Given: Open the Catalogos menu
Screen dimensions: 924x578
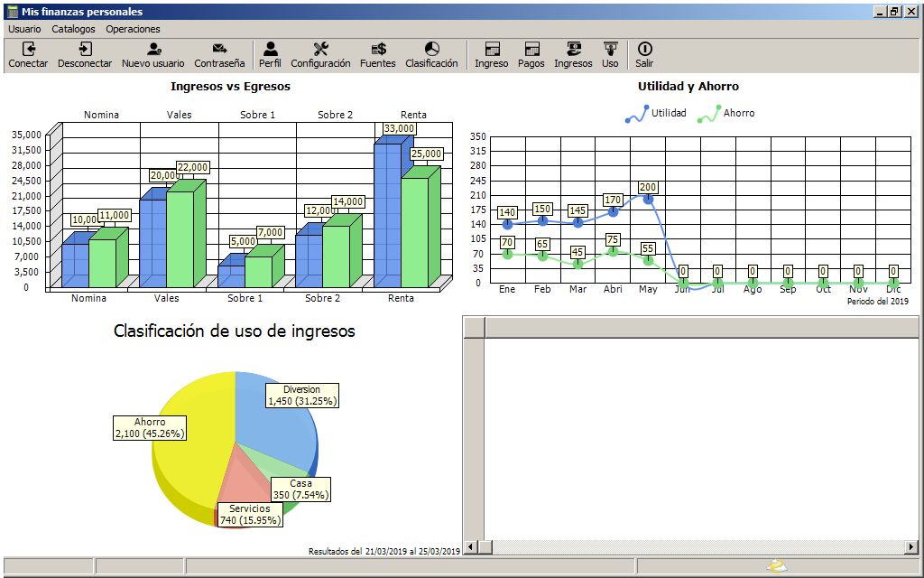Looking at the screenshot, I should (73, 29).
